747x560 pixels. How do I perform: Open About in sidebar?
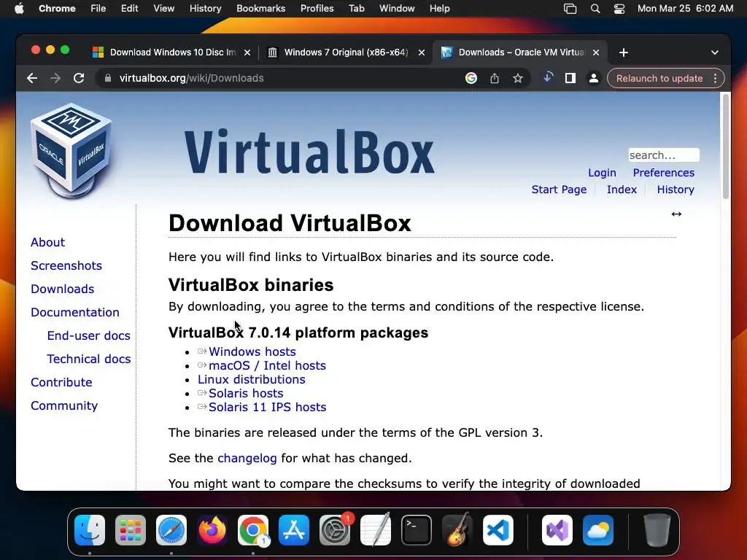click(x=47, y=242)
